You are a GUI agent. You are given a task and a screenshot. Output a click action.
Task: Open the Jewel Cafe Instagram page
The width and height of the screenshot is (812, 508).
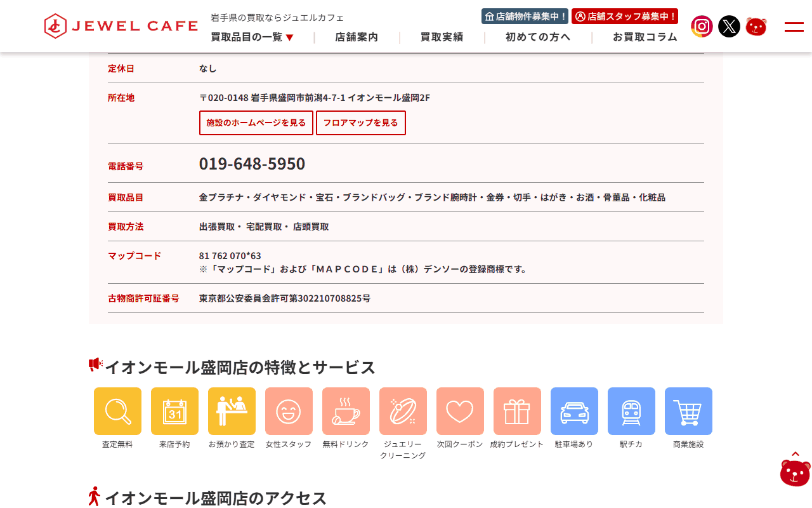[702, 27]
